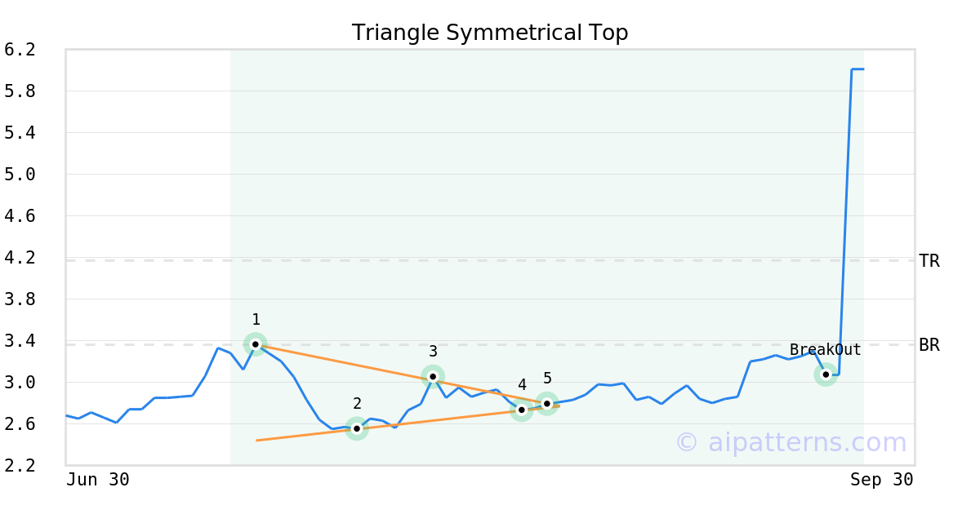This screenshot has width=980, height=514.
Task: Click the chart title Triangle Symmetrical Top
Action: (x=489, y=33)
